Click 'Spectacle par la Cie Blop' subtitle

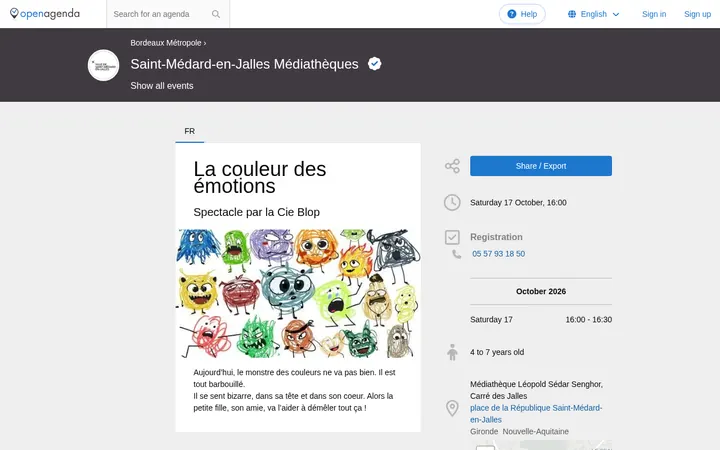click(x=257, y=212)
